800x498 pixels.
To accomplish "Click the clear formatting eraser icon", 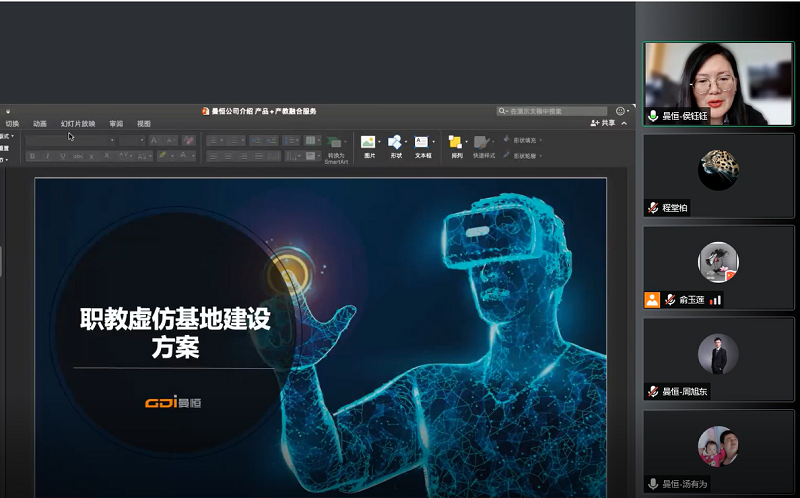I will [x=190, y=141].
